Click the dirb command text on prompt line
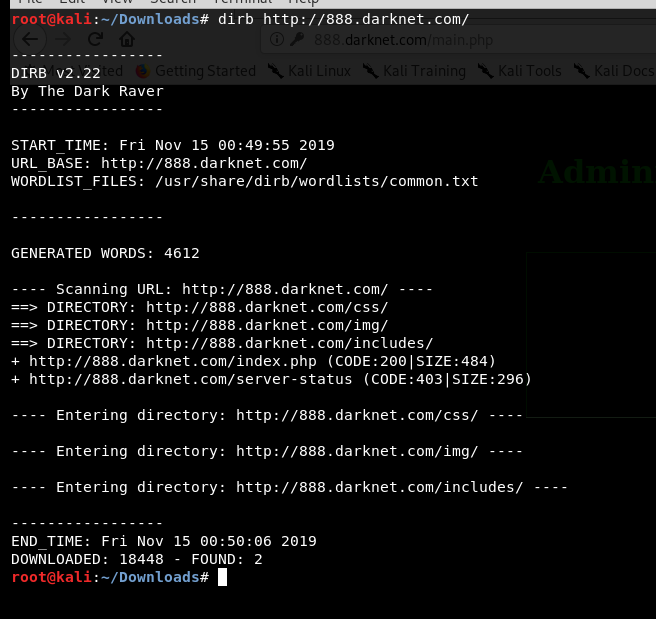This screenshot has width=656, height=619. [343, 19]
